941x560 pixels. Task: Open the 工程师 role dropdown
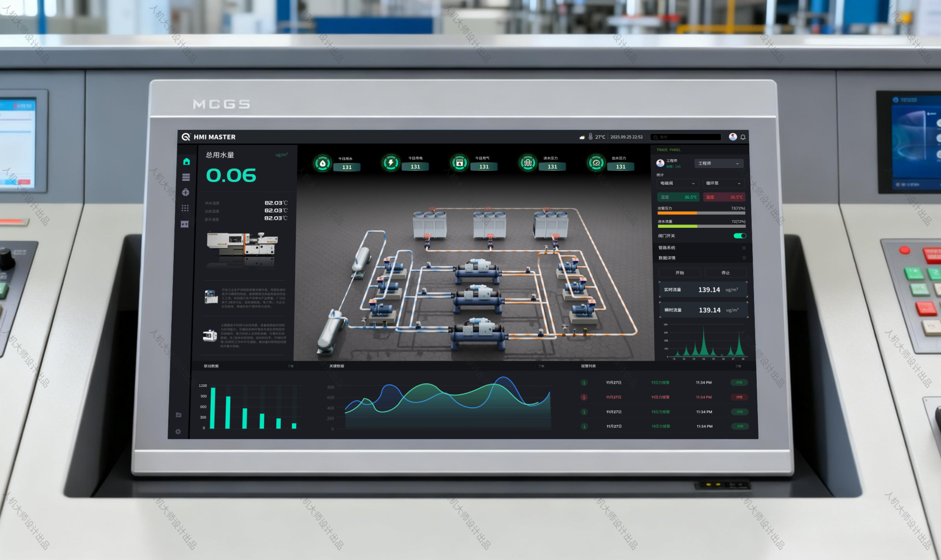(x=719, y=164)
